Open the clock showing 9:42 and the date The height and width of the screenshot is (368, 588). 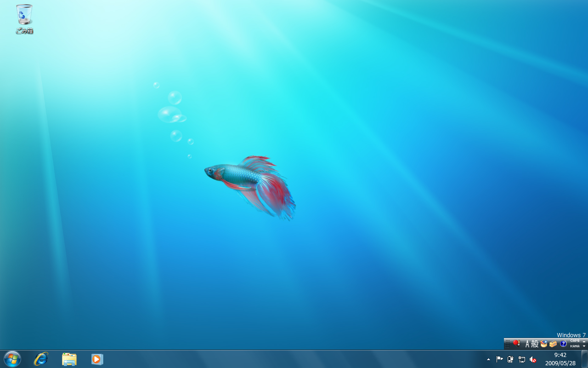[560, 359]
